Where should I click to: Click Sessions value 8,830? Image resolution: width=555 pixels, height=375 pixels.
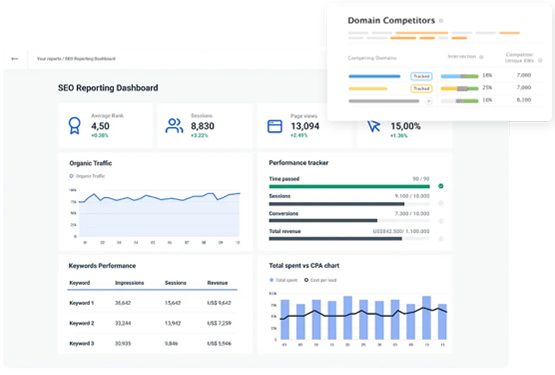[x=202, y=126]
